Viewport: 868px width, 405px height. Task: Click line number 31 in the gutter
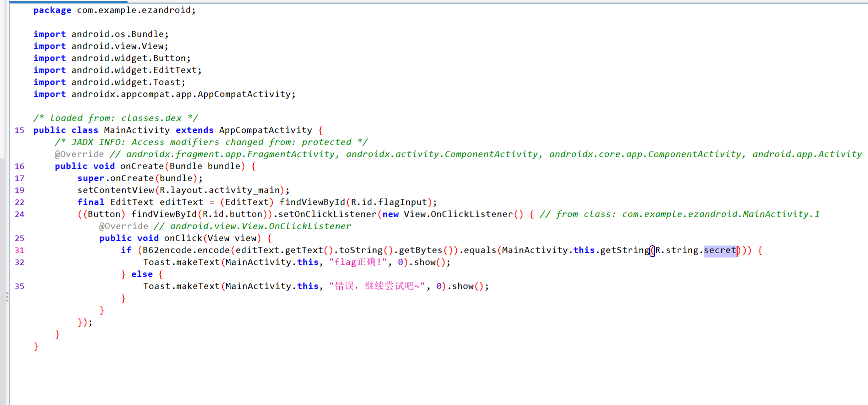(x=19, y=250)
